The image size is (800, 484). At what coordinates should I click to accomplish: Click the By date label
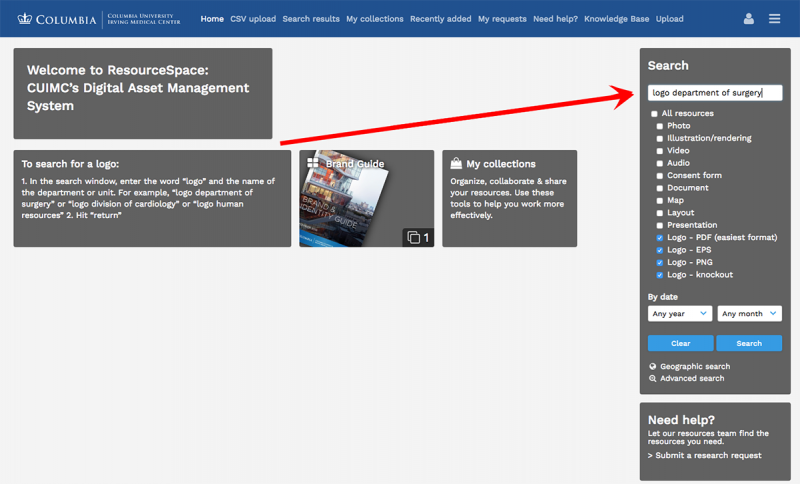662,297
